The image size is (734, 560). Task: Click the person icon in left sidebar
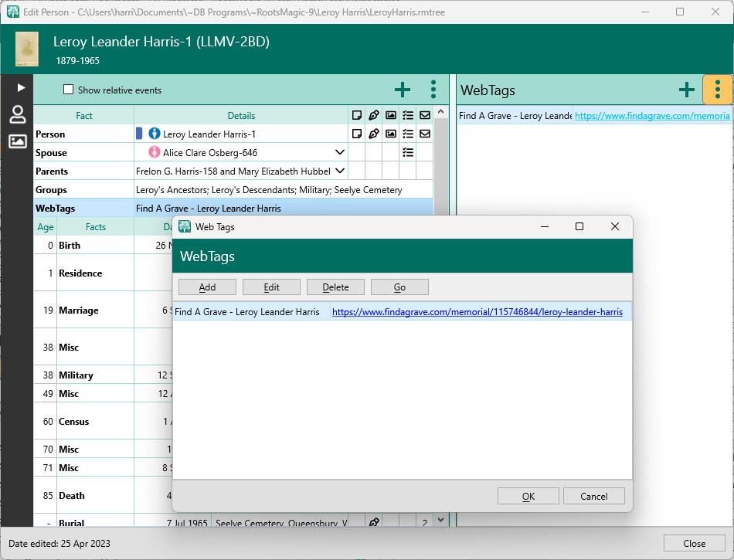click(17, 115)
